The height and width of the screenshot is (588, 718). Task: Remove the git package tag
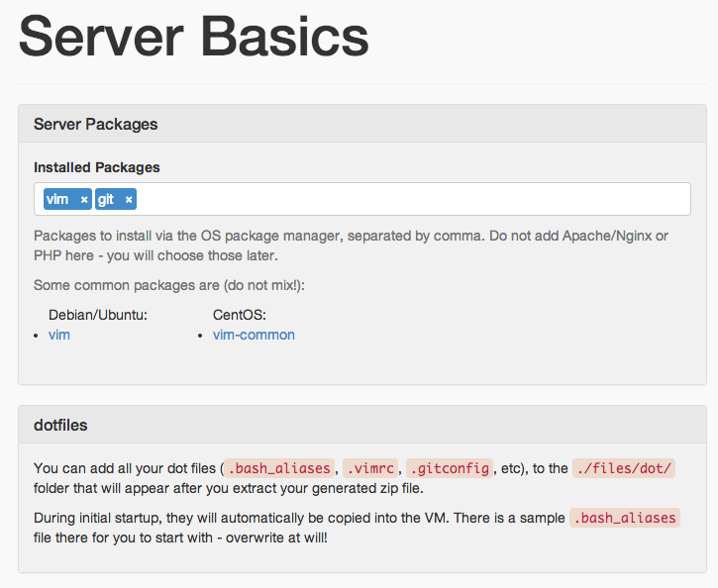pos(129,200)
